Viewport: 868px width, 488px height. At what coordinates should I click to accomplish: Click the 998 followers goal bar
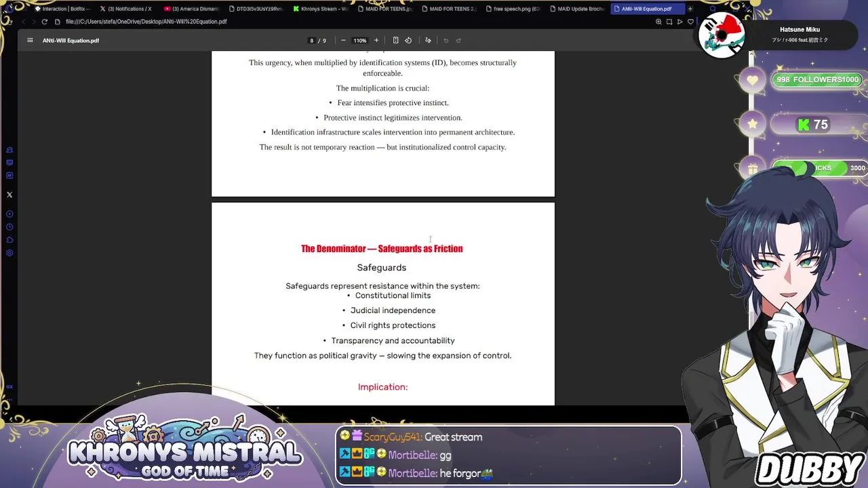[817, 80]
